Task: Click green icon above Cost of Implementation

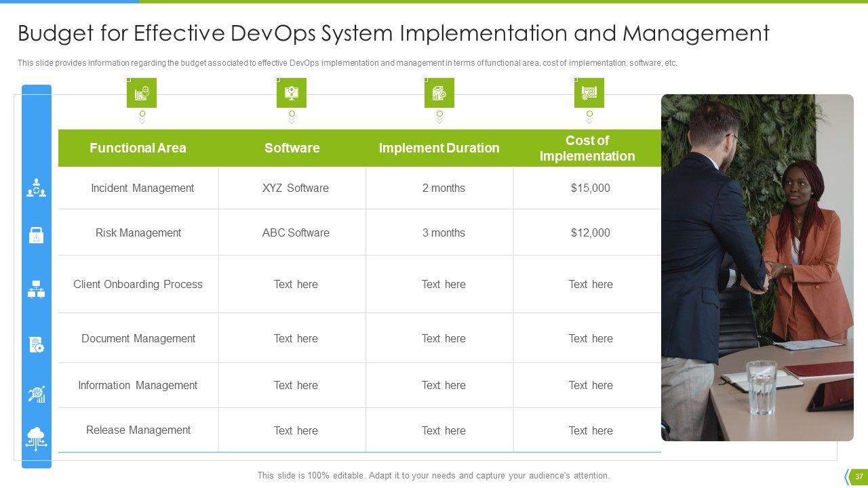Action: [589, 93]
